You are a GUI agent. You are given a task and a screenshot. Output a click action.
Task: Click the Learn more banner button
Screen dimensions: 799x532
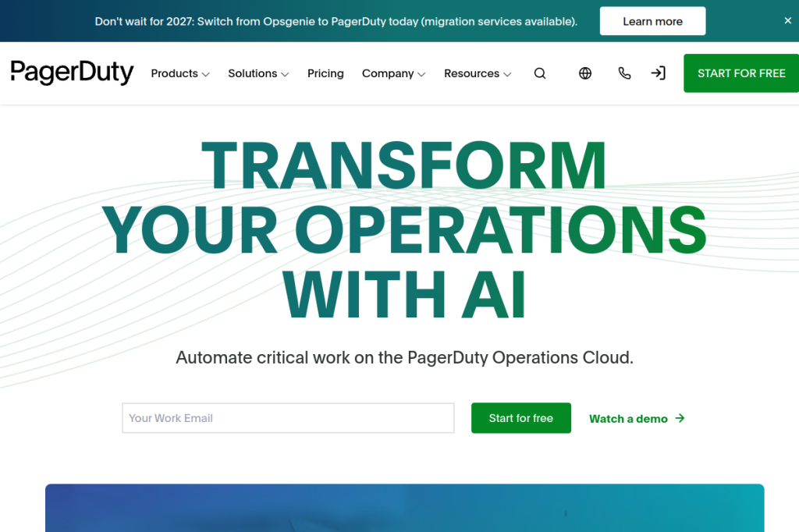click(x=652, y=21)
